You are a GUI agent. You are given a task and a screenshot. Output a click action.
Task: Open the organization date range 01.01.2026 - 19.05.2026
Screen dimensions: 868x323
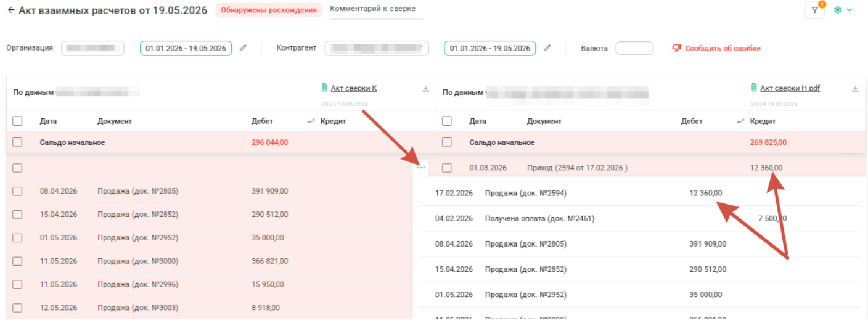coord(186,48)
